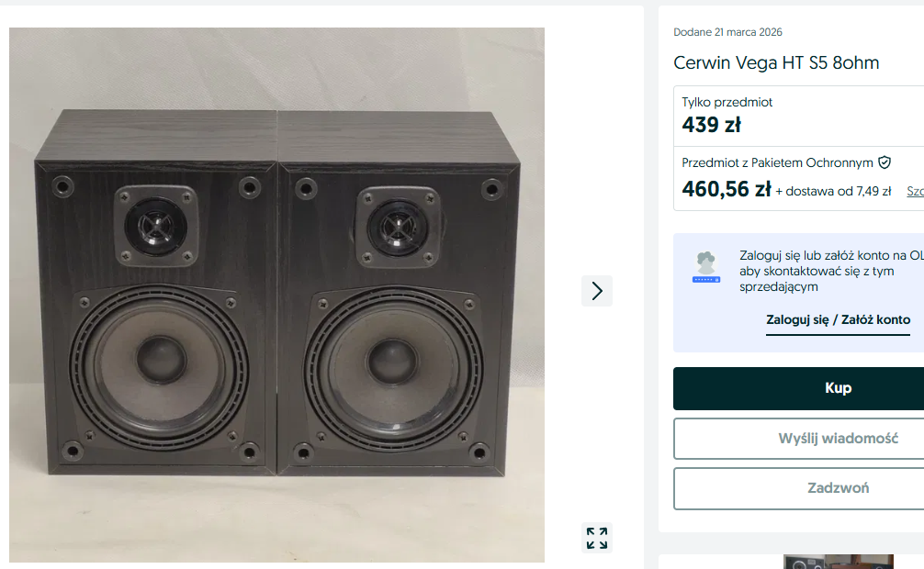
Task: Open the truncated Szc… details link
Action: tap(915, 191)
